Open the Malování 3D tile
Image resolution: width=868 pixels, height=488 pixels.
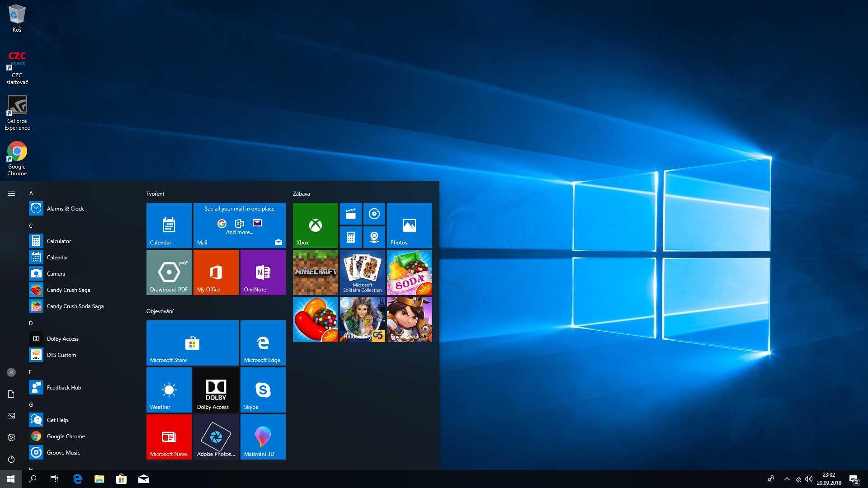pyautogui.click(x=263, y=436)
